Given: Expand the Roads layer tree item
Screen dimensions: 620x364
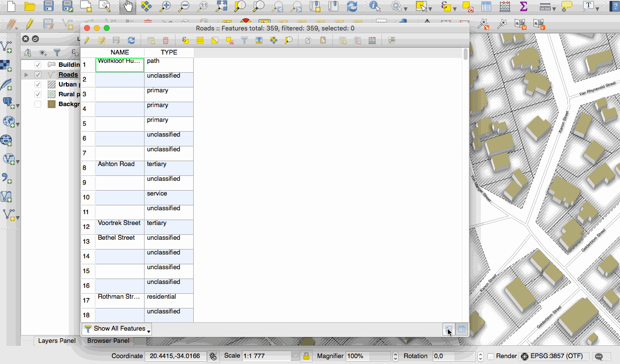Looking at the screenshot, I should pos(27,75).
